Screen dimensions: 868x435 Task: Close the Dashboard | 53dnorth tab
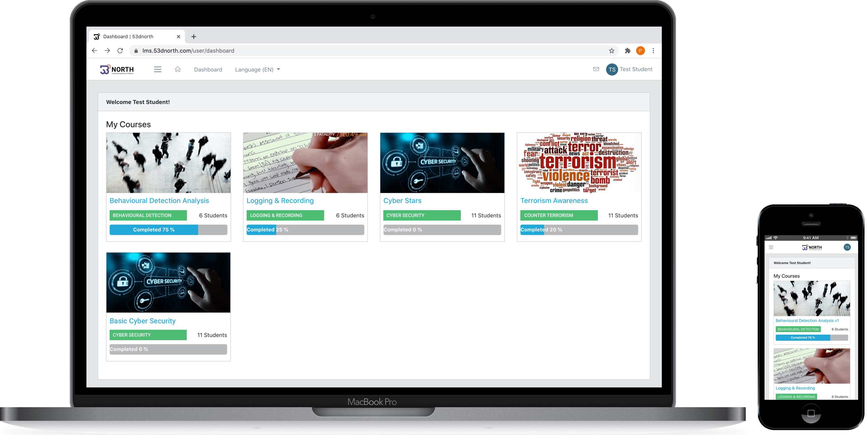click(178, 36)
